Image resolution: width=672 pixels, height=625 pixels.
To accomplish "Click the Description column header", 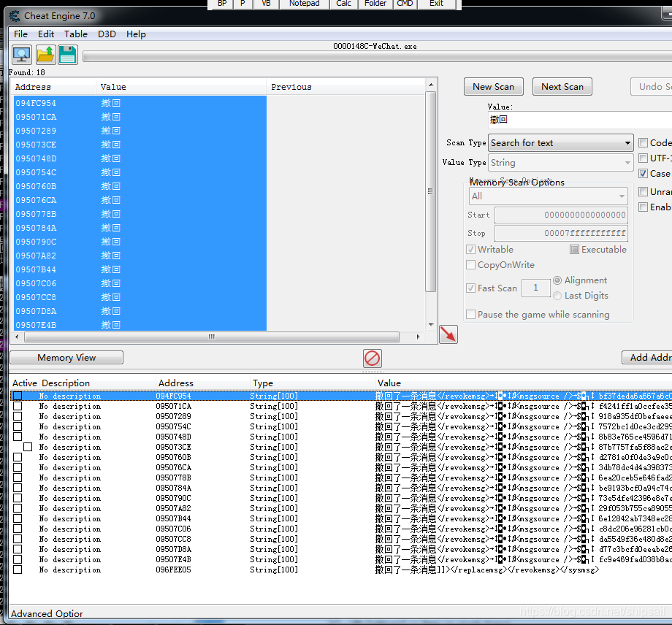I will (97, 383).
